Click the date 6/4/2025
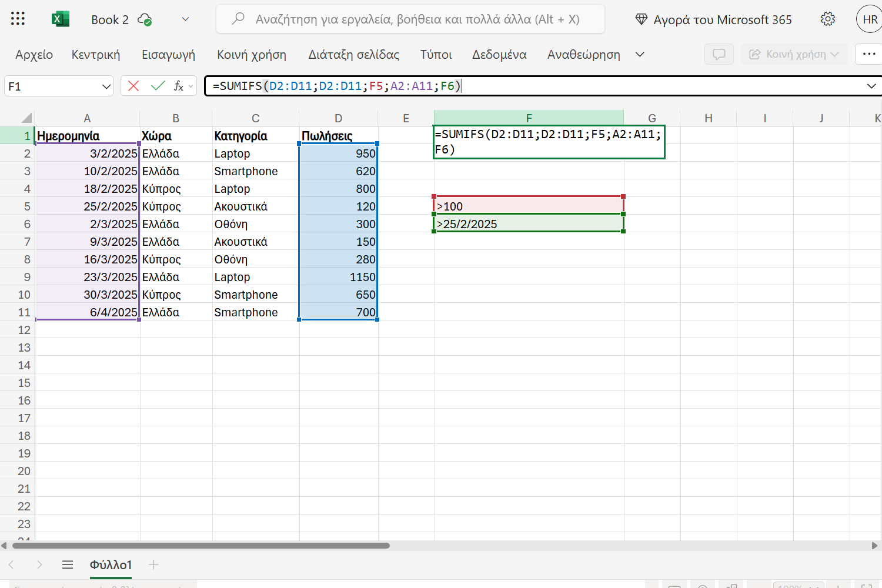The width and height of the screenshot is (882, 588). point(87,312)
